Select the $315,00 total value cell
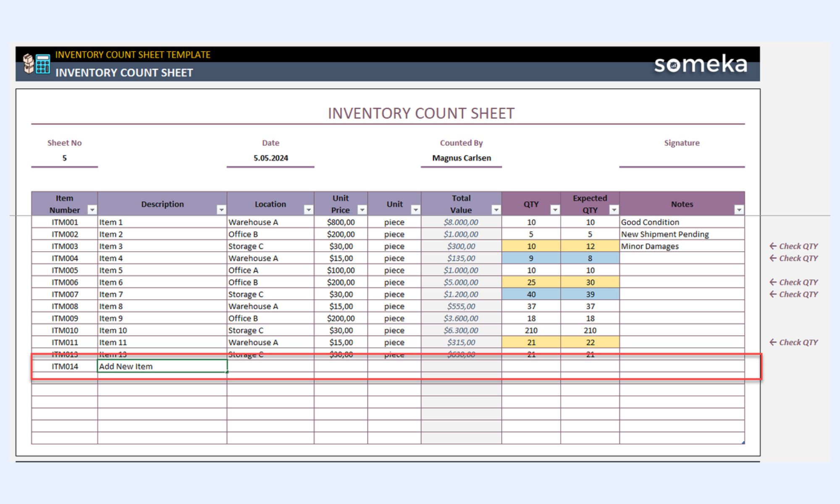Image resolution: width=840 pixels, height=504 pixels. click(462, 342)
